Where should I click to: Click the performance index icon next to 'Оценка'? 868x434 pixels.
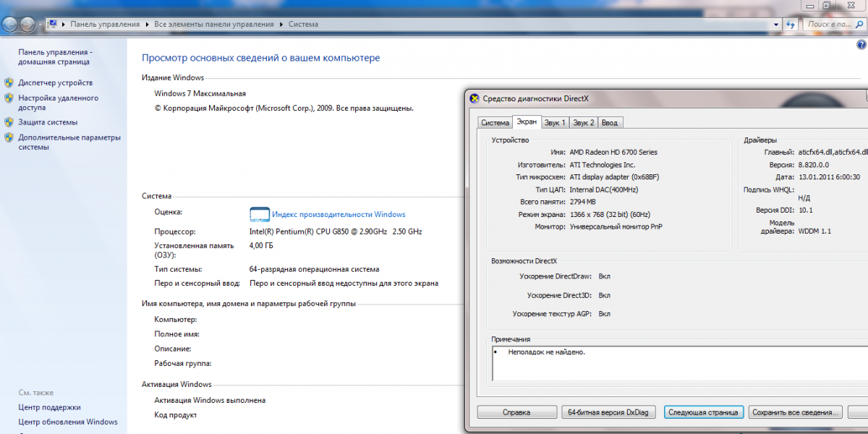click(260, 214)
